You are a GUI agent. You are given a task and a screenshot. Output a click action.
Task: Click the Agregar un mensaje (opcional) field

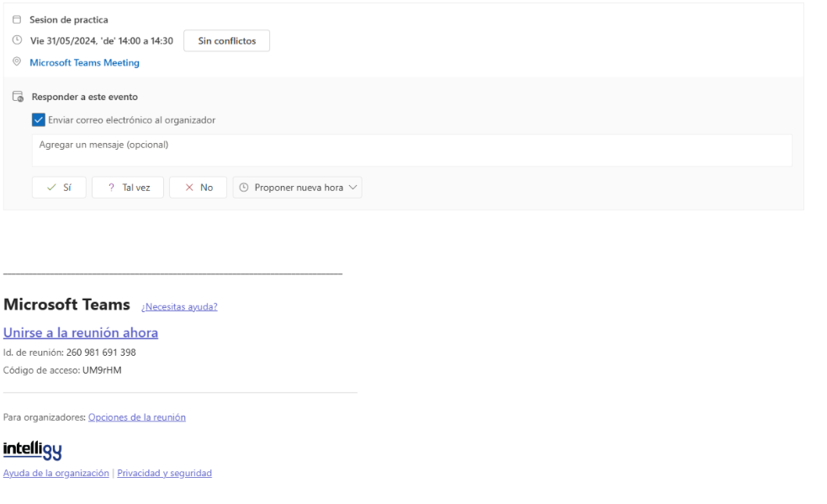(x=412, y=151)
